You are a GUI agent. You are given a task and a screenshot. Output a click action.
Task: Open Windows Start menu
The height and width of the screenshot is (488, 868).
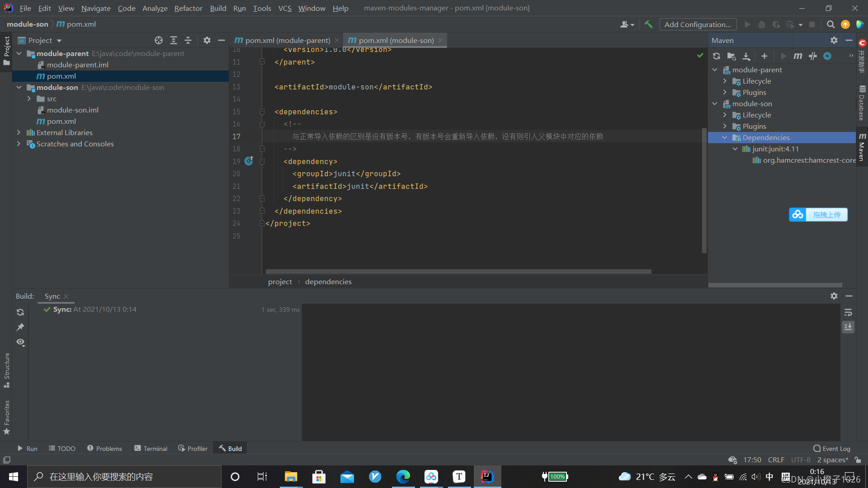pyautogui.click(x=14, y=477)
